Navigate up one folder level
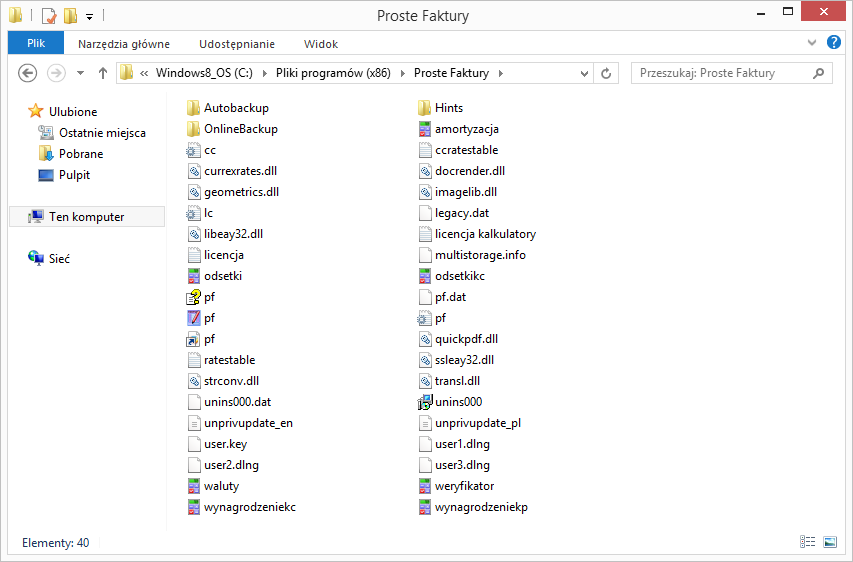This screenshot has height=562, width=853. [x=103, y=73]
